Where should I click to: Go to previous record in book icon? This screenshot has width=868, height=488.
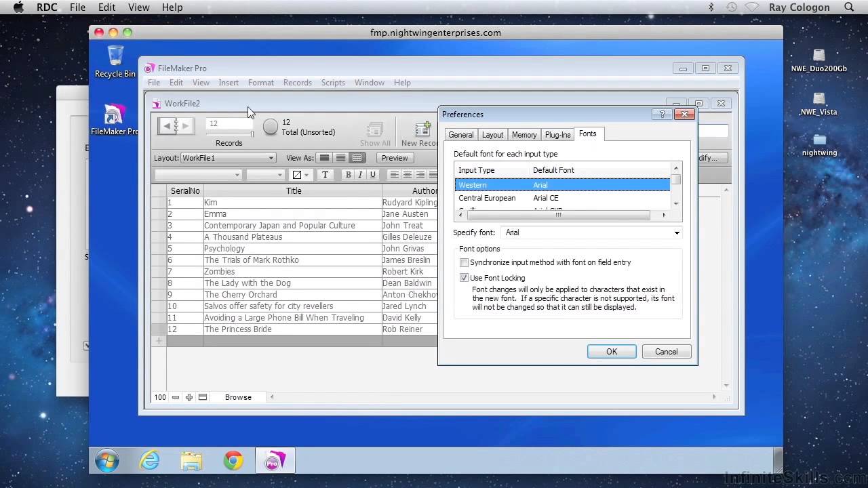point(167,126)
